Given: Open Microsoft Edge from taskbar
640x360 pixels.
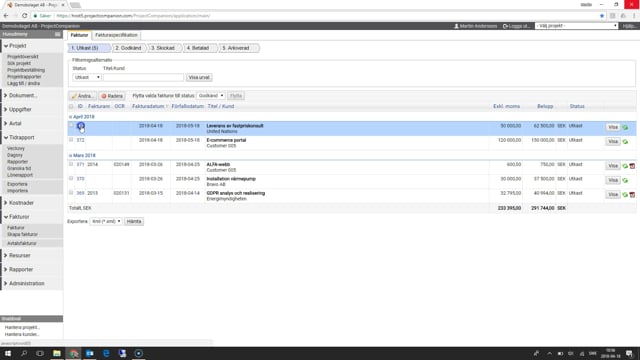Looking at the screenshot, I should pyautogui.click(x=107, y=353).
